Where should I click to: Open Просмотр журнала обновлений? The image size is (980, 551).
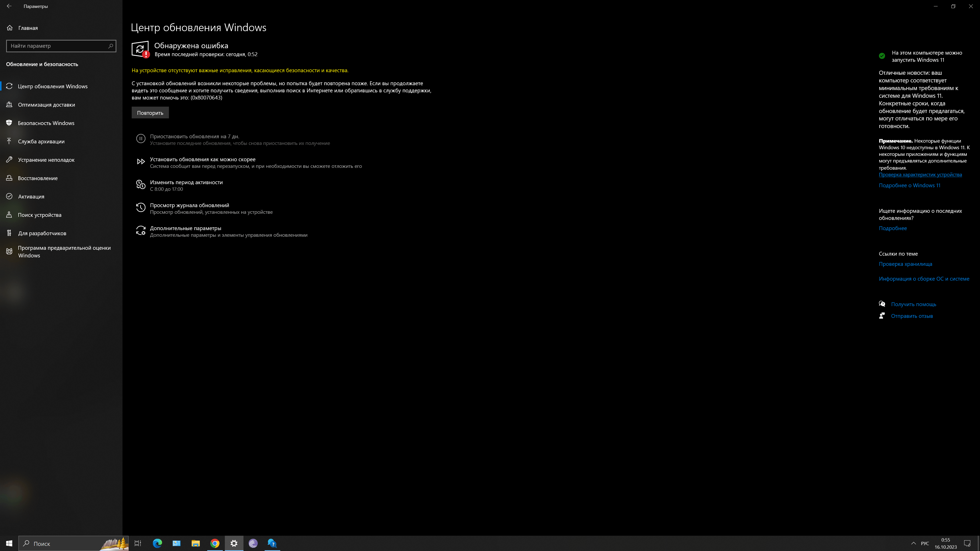(189, 205)
